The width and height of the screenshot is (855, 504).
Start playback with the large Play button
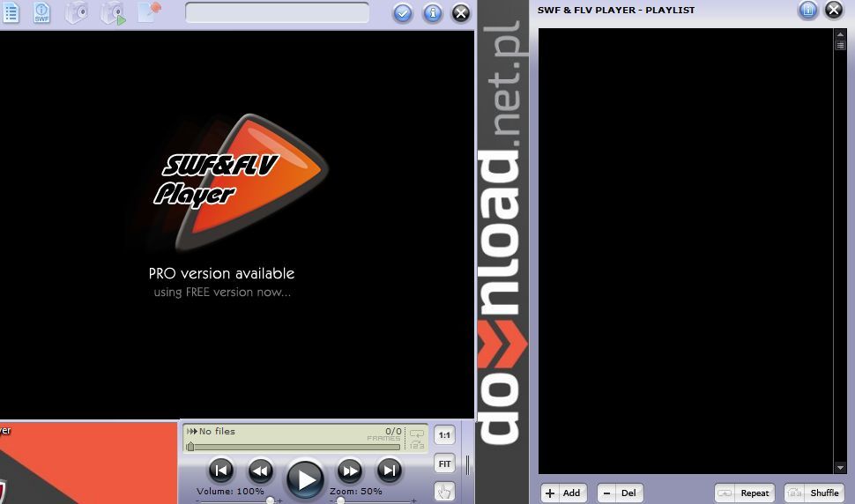point(305,479)
